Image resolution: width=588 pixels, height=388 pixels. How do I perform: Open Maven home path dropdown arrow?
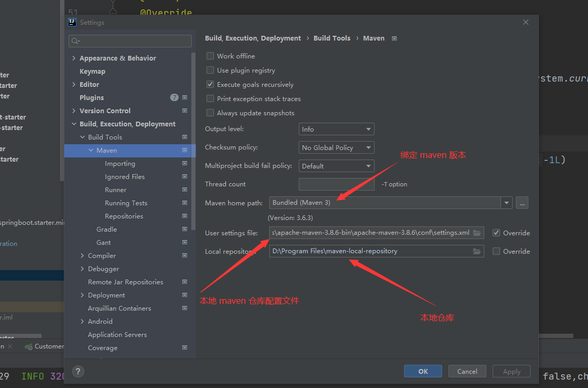pos(506,203)
